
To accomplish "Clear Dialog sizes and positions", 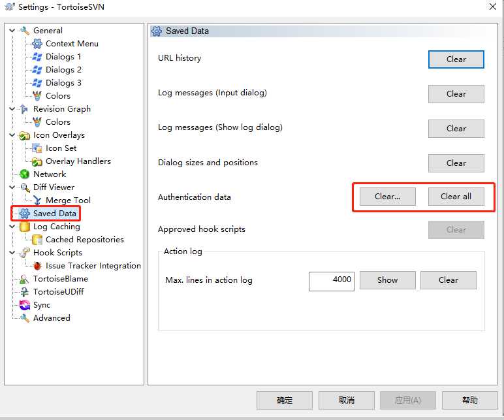I will [x=456, y=163].
